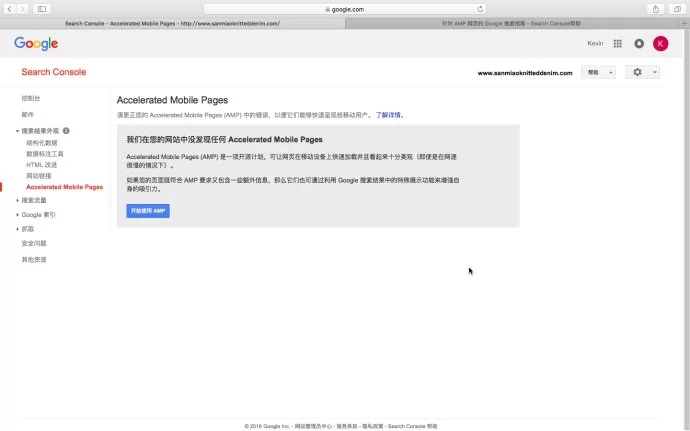
Task: Open the Google apps grid
Action: tap(617, 44)
